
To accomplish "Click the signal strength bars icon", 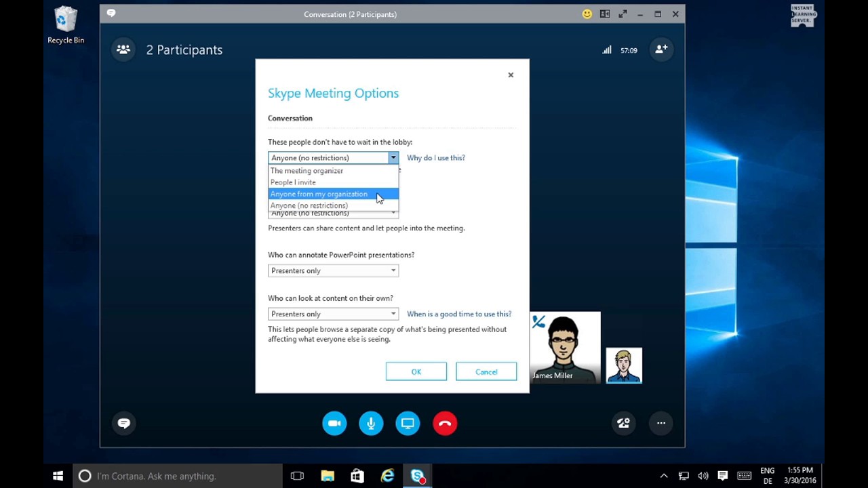I will pyautogui.click(x=607, y=50).
